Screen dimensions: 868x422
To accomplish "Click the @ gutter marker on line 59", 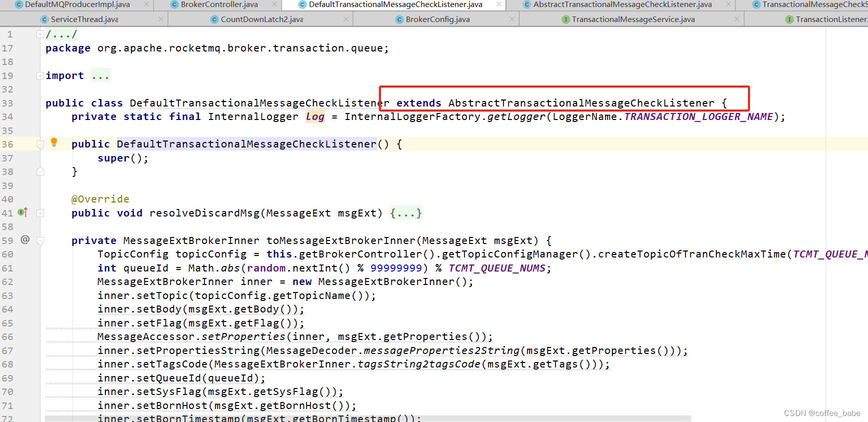I will (25, 239).
